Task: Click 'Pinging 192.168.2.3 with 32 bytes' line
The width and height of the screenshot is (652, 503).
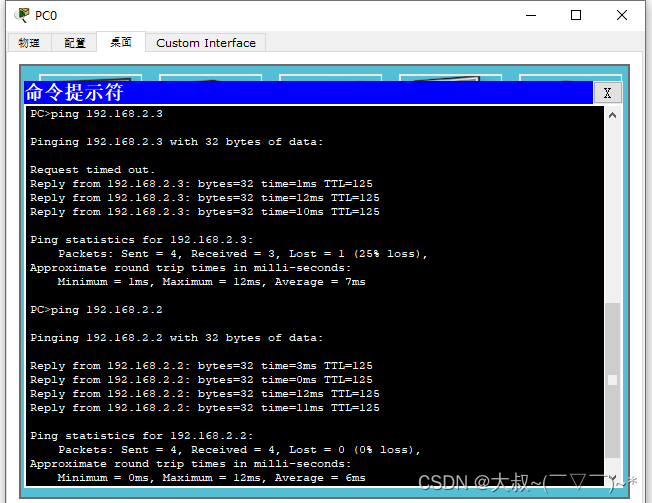Action: pyautogui.click(x=176, y=142)
